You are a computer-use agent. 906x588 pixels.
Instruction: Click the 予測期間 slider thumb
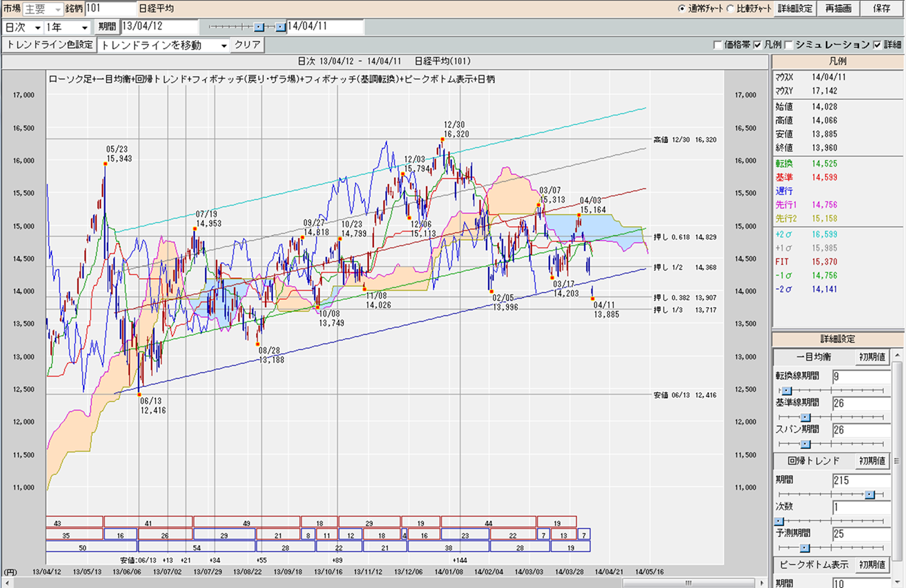point(806,548)
